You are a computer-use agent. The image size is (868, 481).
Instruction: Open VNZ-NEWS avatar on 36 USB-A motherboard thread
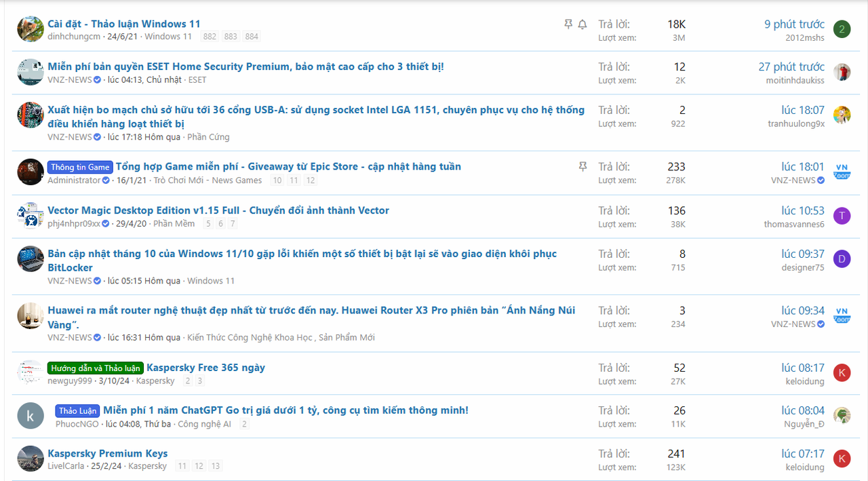tap(31, 115)
